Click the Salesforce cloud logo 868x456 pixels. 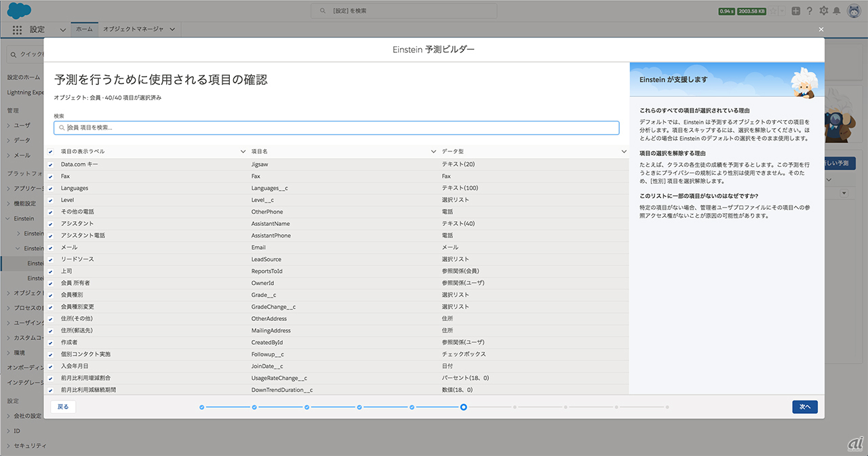tap(20, 11)
